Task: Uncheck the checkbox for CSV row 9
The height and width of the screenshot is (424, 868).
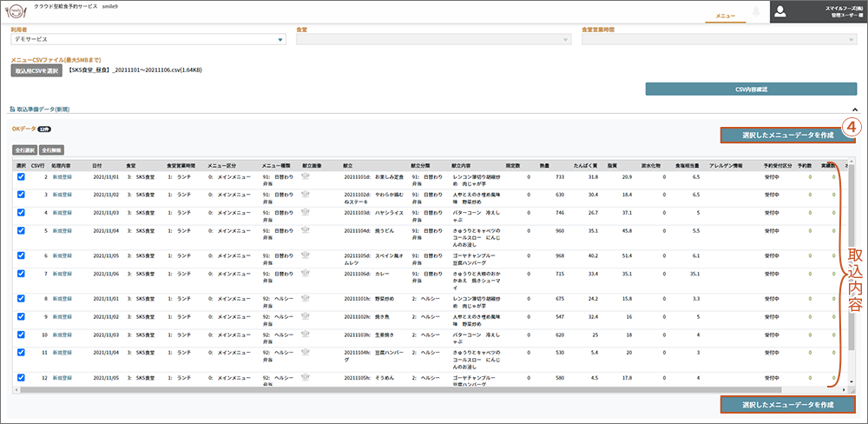Action: pyautogui.click(x=21, y=316)
